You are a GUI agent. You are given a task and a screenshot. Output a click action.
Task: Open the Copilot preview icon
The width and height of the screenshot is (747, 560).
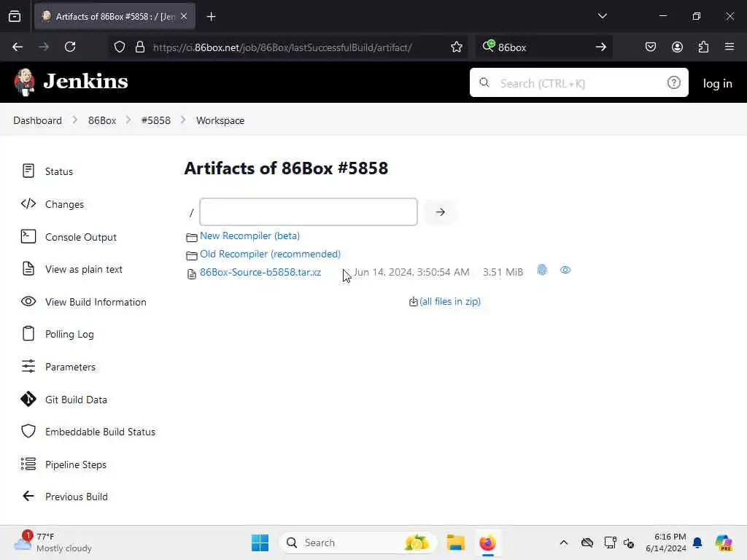pos(724,542)
